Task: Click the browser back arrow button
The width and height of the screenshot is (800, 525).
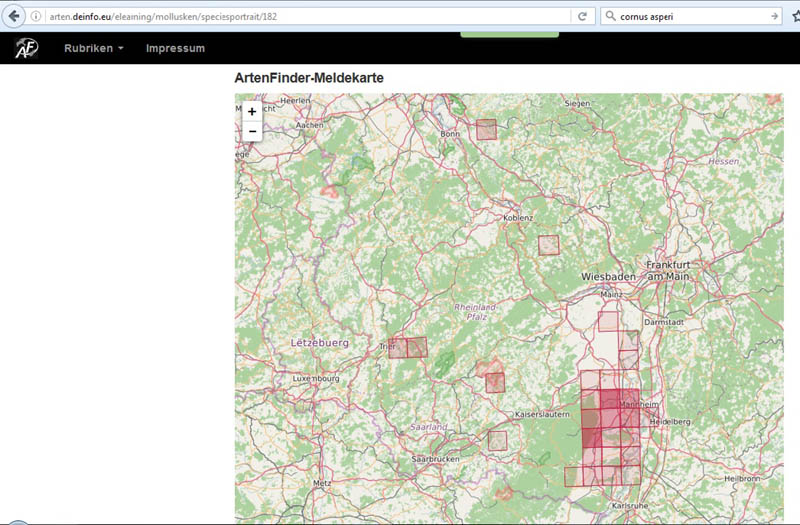Action: coord(14,17)
